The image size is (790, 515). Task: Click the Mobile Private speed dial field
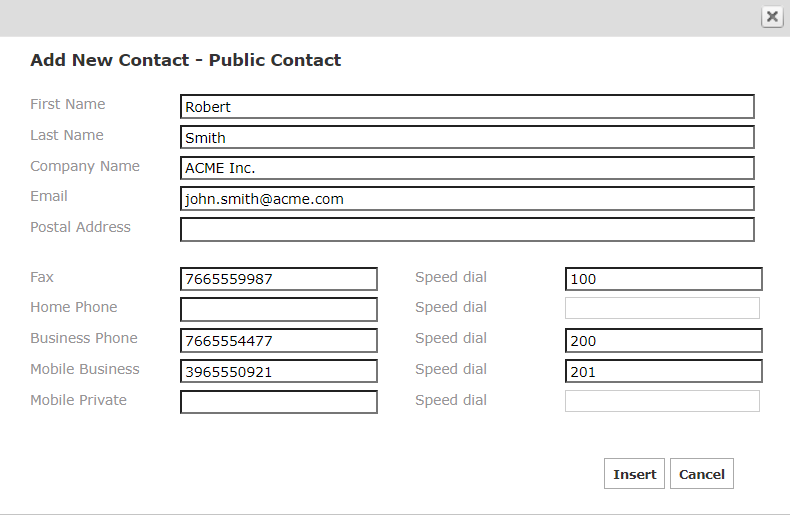coord(662,401)
